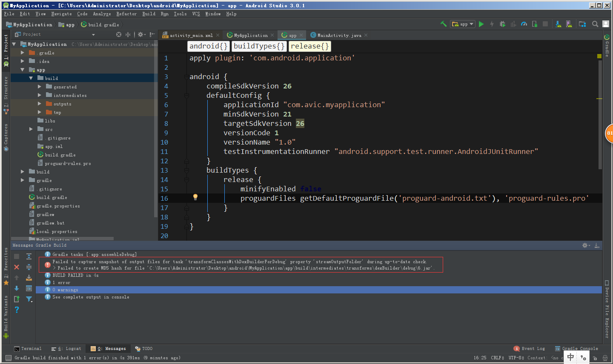Viewport: 613px width, 364px height.
Task: Attach debugger to Android process icon
Action: click(x=535, y=24)
